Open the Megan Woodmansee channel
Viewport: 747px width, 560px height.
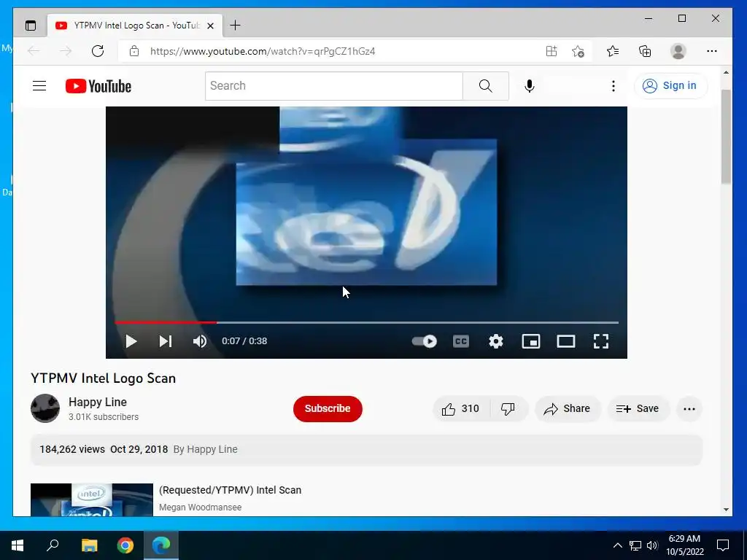[200, 507]
